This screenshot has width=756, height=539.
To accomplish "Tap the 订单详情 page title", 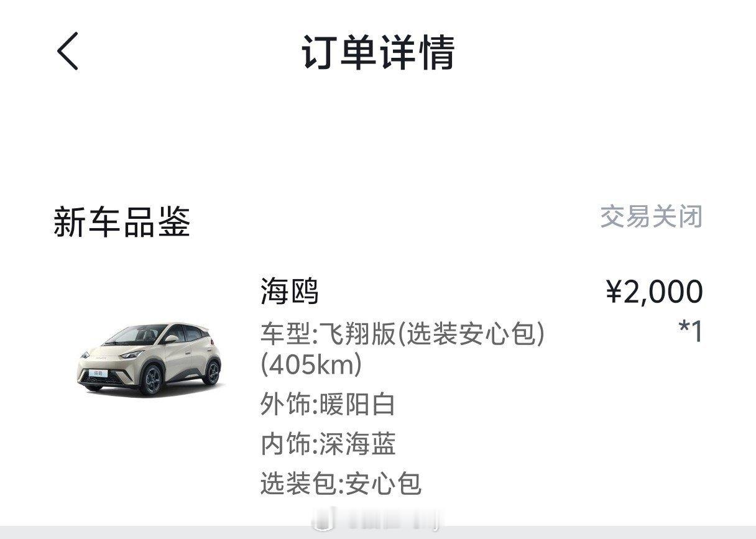I will coord(378,52).
